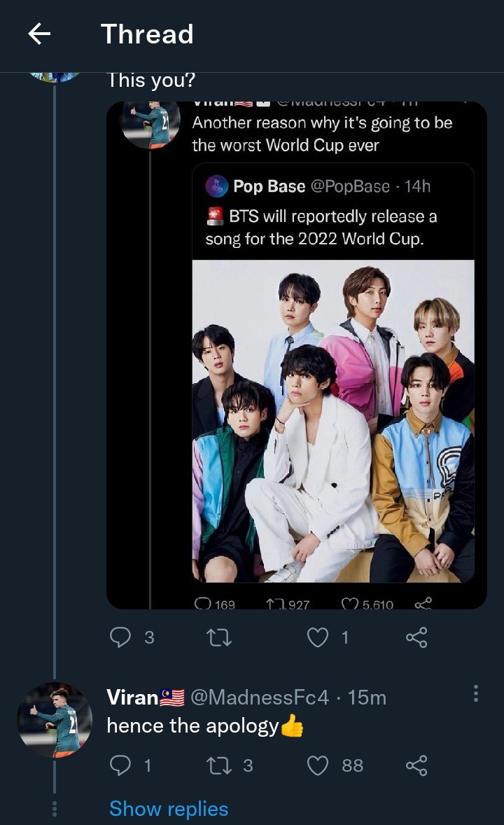Open the @MadnessFc4 handle
Viewport: 504px width, 825px height.
click(260, 697)
